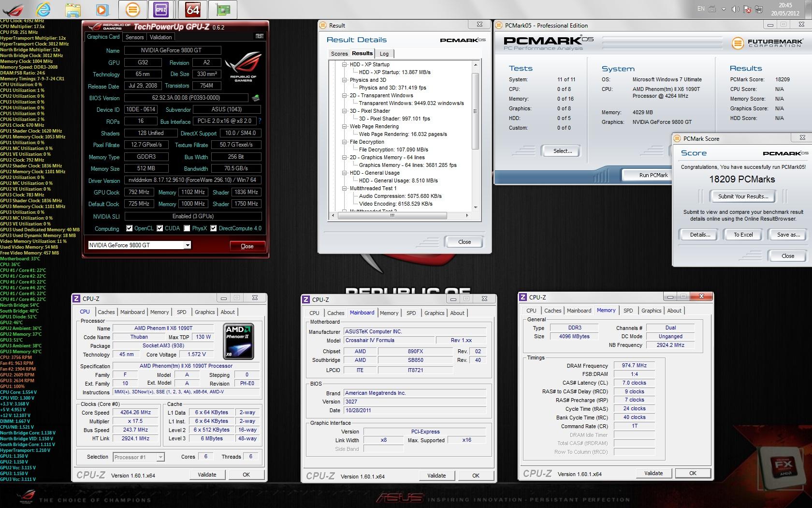Click the BIOS Version field in GPU-Z
The image size is (812, 508).
[187, 98]
